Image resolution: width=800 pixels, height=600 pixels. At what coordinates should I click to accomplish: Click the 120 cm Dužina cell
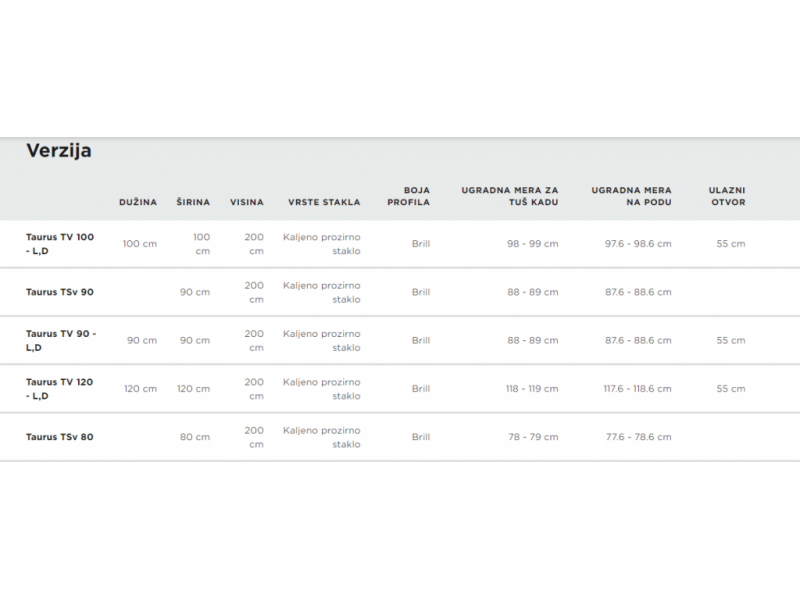coord(140,389)
